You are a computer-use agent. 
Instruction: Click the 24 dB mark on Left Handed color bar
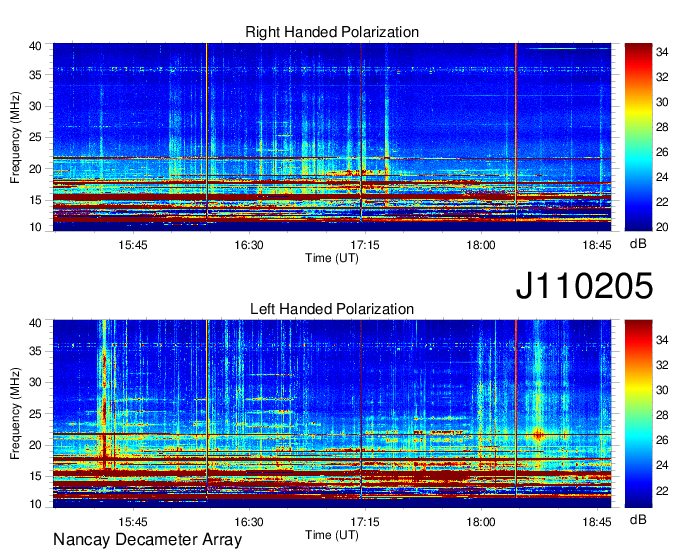pyautogui.click(x=662, y=465)
